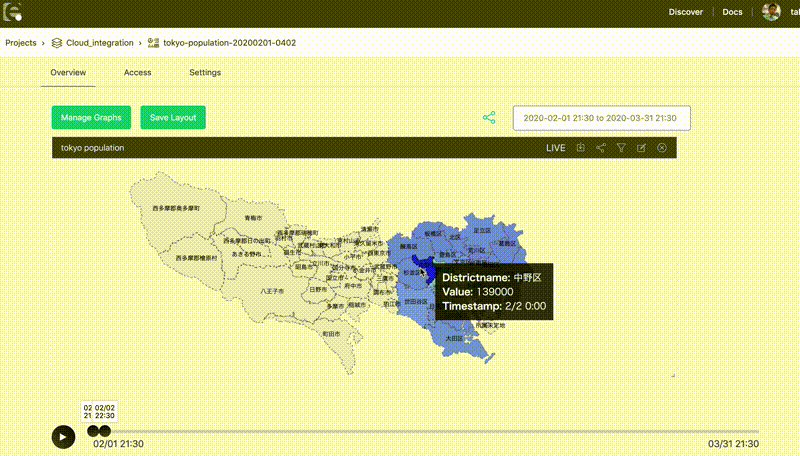
Task: Click the Manage Graphs button
Action: coord(91,117)
